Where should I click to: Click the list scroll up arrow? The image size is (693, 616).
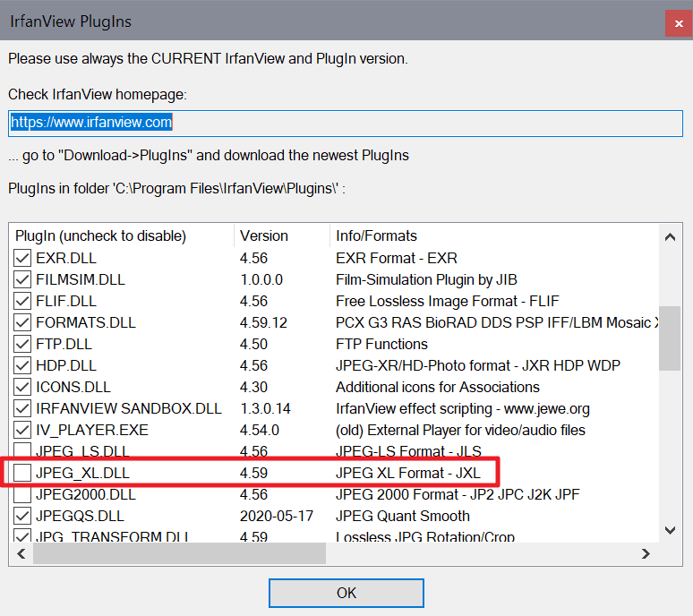(670, 237)
